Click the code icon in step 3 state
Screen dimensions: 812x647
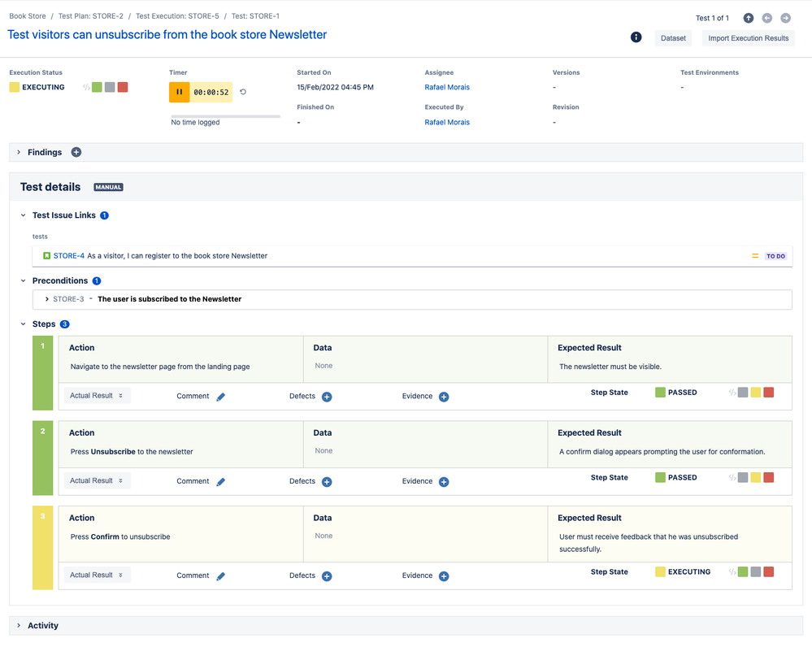click(x=732, y=572)
